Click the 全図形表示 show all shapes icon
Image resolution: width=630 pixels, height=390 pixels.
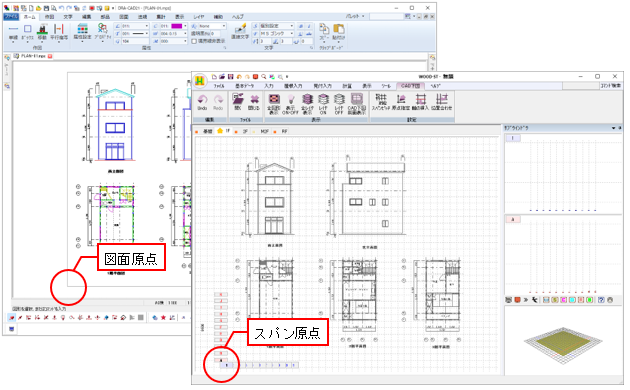point(274,104)
